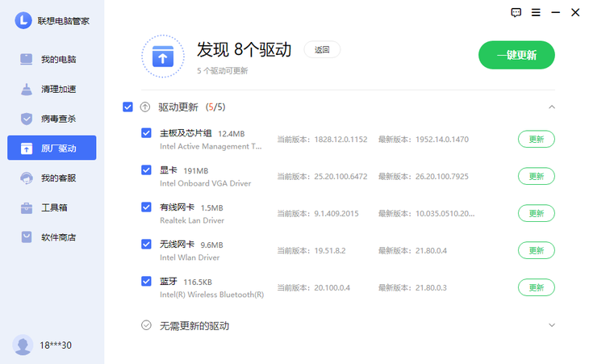Toggle the select-all 驱动更新 checkbox
Viewport: 589px width, 364px height.
coord(127,107)
